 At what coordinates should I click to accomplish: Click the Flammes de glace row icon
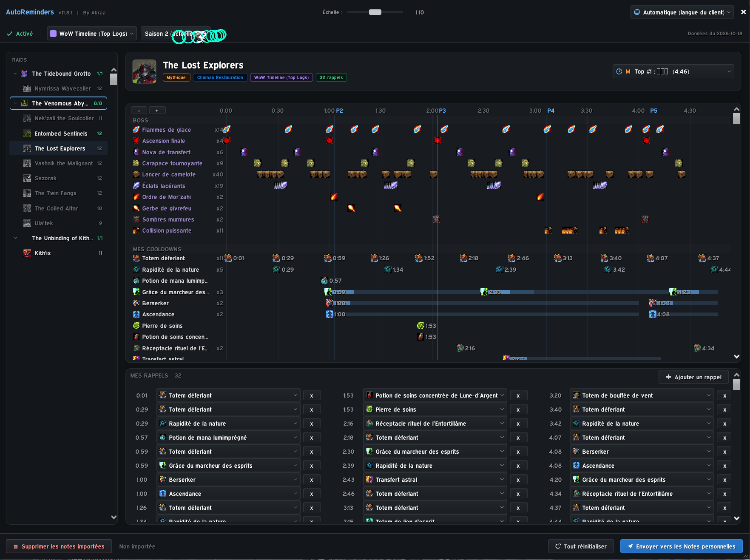tap(136, 130)
